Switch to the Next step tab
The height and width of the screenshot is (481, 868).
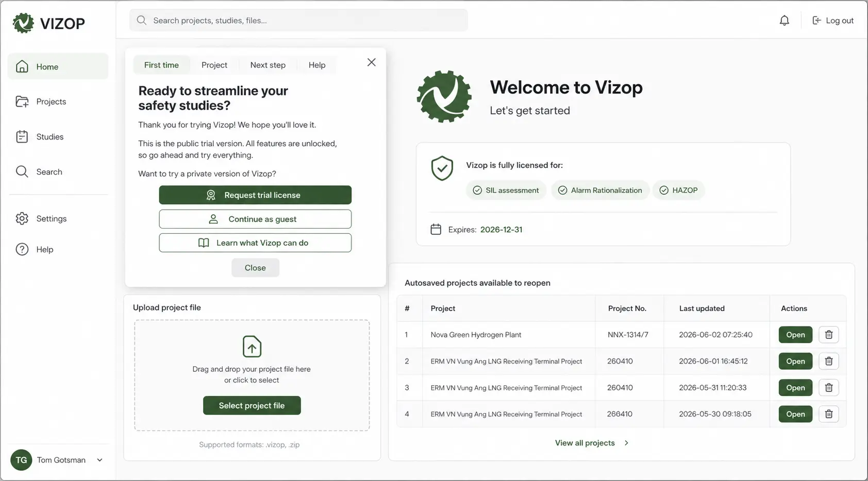pos(268,65)
